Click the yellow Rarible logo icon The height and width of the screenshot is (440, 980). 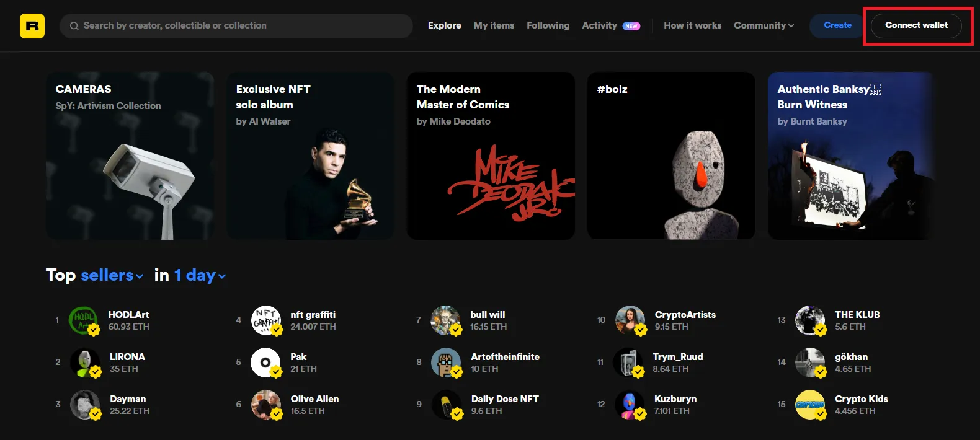[x=32, y=26]
